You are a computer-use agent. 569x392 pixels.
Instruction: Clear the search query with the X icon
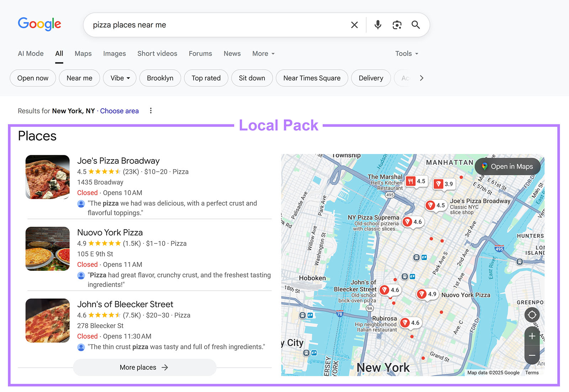[x=354, y=25]
